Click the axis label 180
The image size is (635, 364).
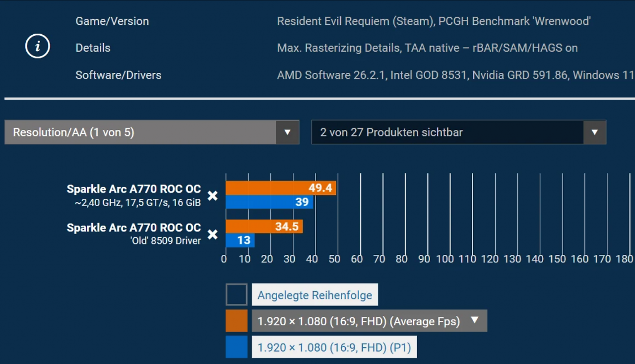(x=624, y=259)
